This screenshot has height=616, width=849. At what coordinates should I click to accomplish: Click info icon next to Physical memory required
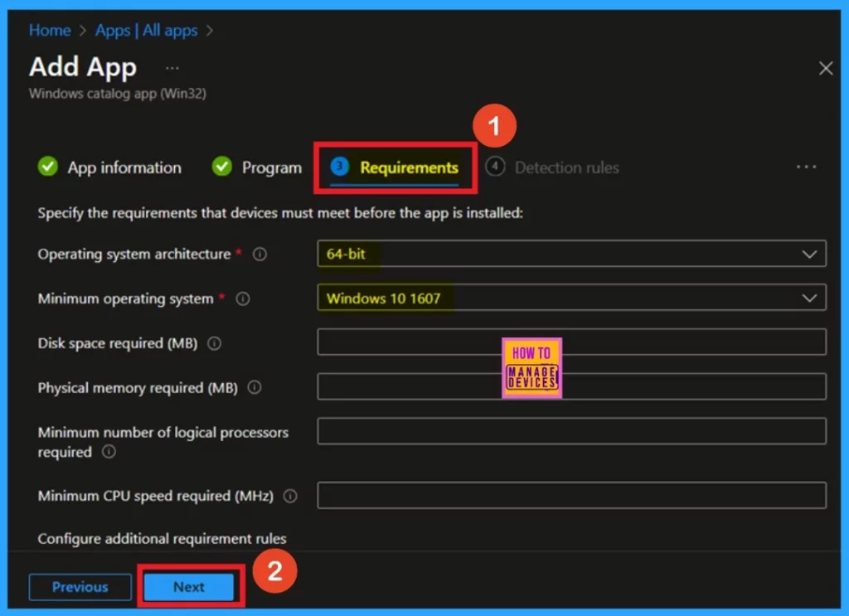[x=255, y=387]
